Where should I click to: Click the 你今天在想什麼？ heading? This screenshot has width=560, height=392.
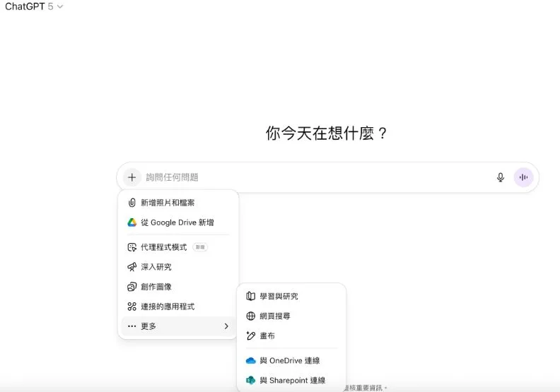pos(327,133)
